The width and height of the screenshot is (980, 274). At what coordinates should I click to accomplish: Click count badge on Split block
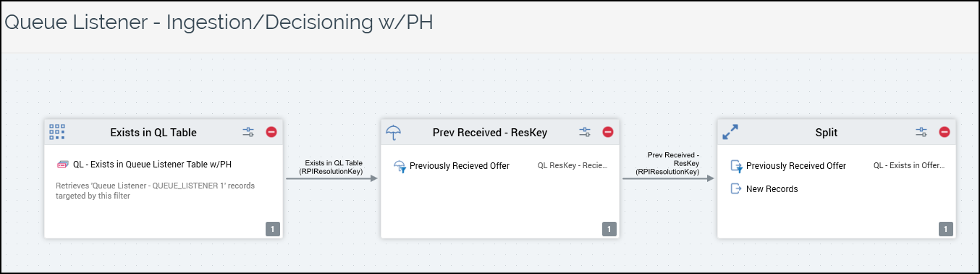point(945,229)
